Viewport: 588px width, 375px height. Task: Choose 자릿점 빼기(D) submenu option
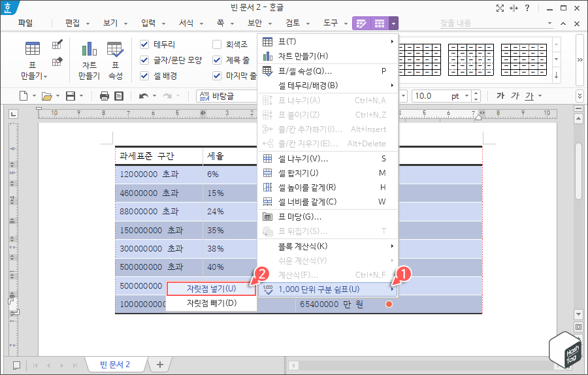(212, 303)
